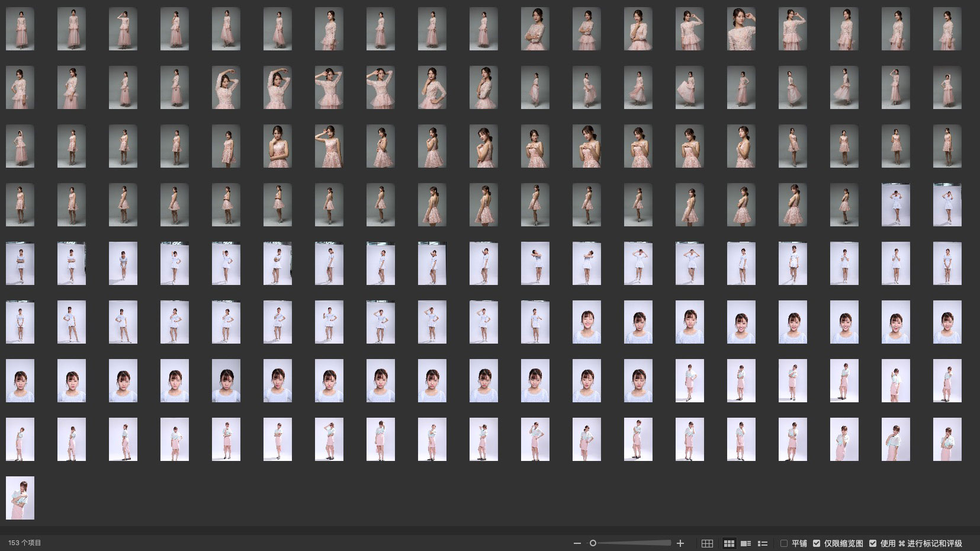Select first thumbnail in the fifth row
This screenshot has height=551, width=980.
point(20,264)
